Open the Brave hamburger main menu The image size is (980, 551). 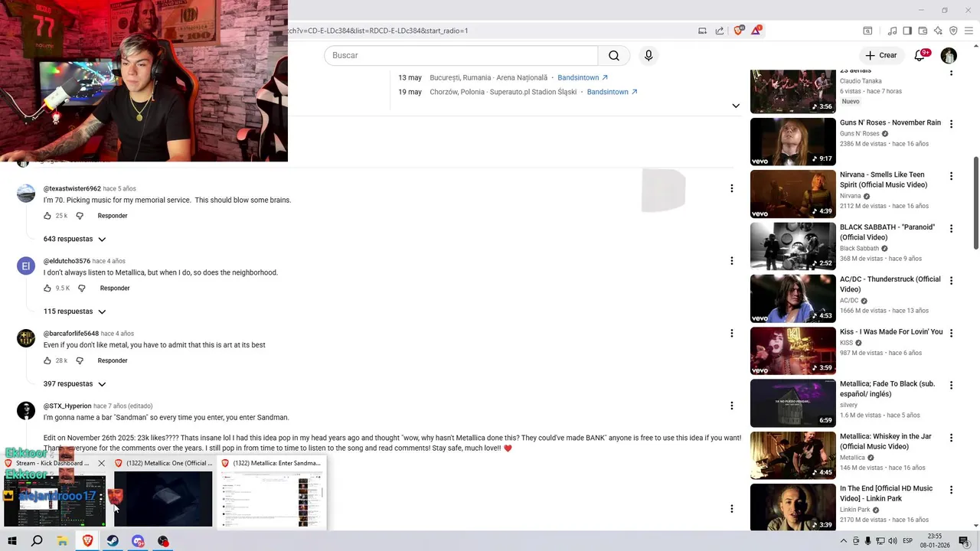pos(969,31)
